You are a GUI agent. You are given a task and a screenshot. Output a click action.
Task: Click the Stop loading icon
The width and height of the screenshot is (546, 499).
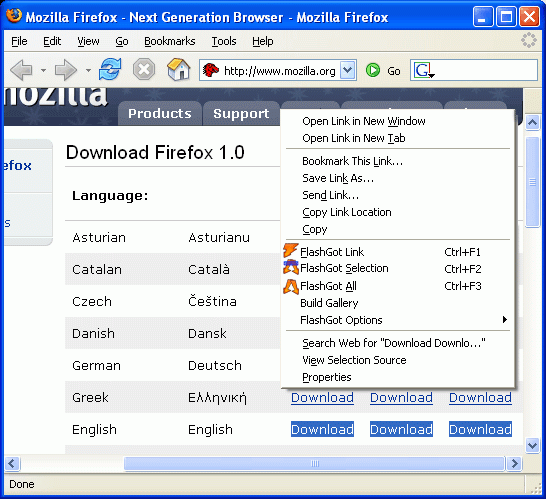pos(144,69)
